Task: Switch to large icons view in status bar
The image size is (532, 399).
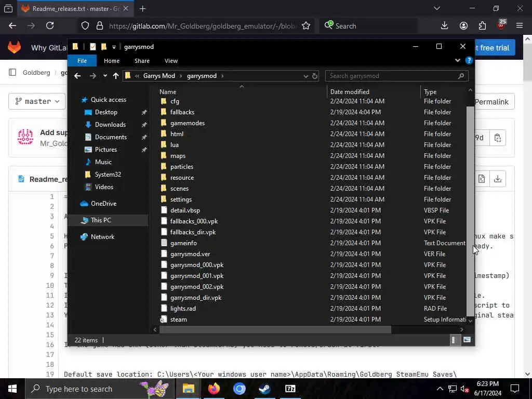Action: pyautogui.click(x=467, y=340)
